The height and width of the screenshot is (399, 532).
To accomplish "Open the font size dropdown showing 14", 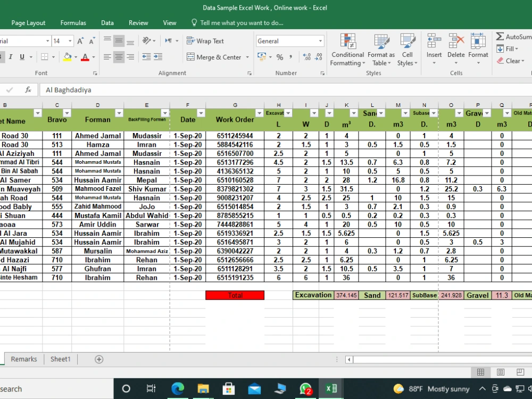I will click(x=69, y=40).
